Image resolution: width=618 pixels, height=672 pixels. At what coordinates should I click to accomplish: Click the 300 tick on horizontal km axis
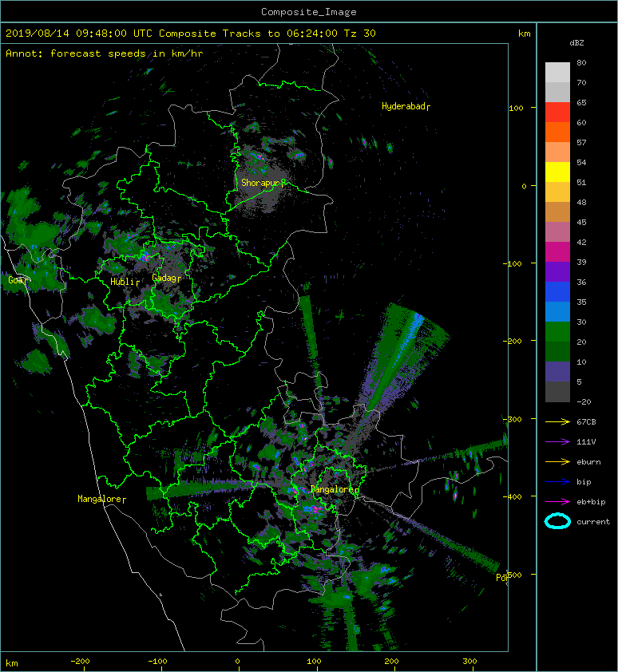click(469, 662)
